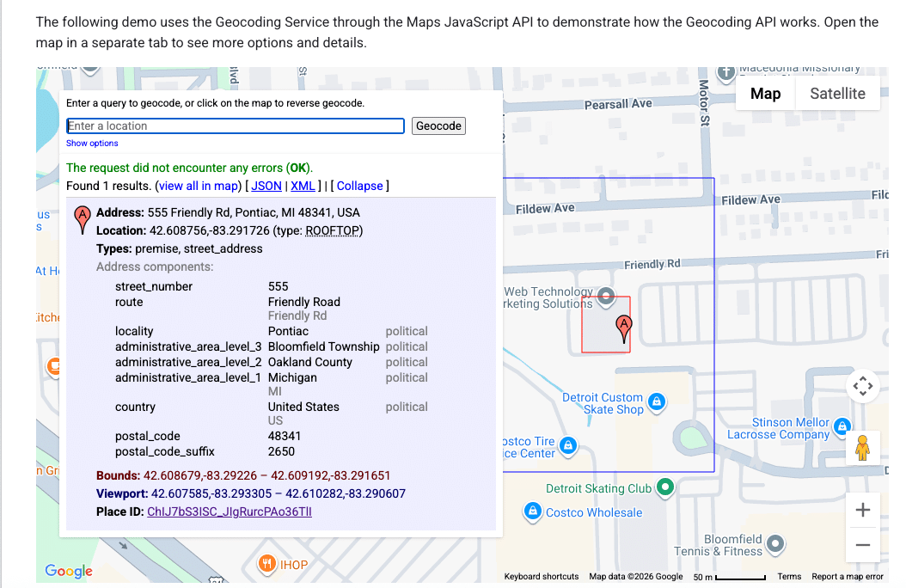Click the Viewport coordinates line
The width and height of the screenshot is (906, 588).
coord(251,493)
